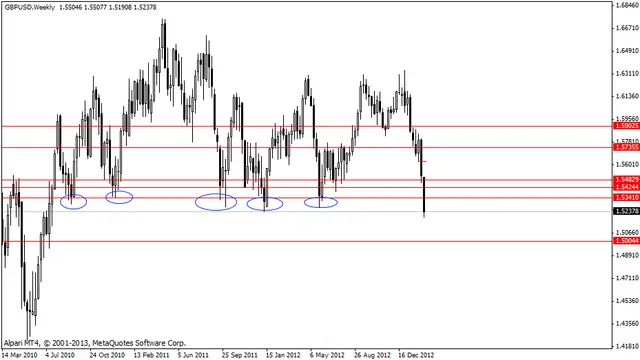Click the 1.56010 price axis value
Viewport: 640px width, 360px height.
(627, 164)
